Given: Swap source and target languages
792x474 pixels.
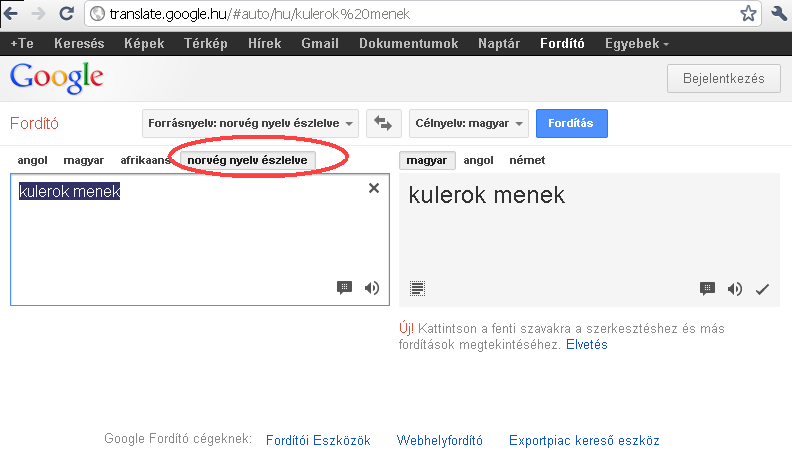Looking at the screenshot, I should [383, 123].
